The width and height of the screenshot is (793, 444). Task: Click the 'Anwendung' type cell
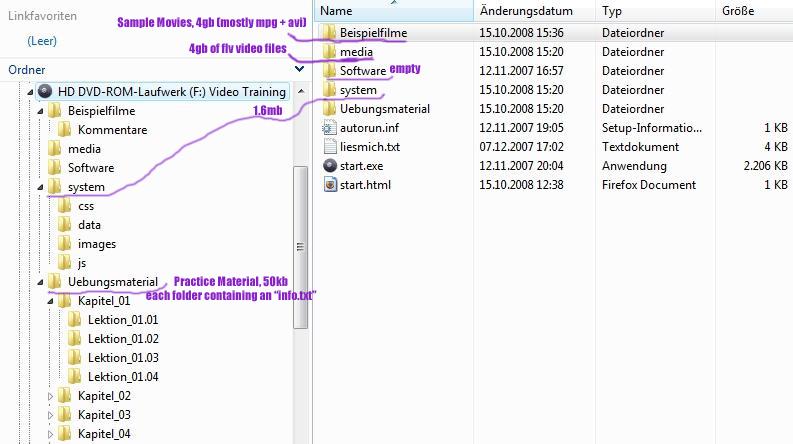[x=634, y=166]
